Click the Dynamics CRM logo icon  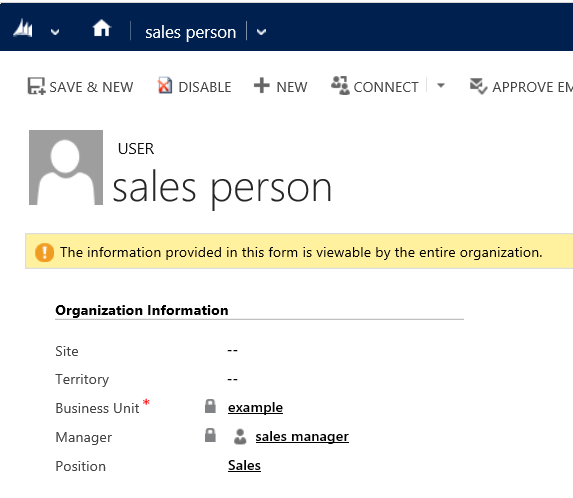tap(23, 28)
